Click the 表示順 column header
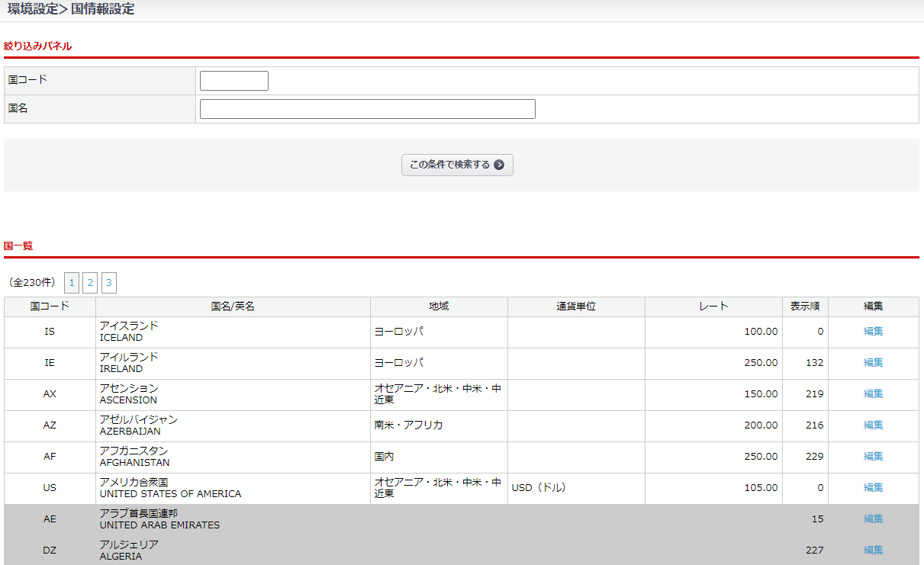 (805, 307)
